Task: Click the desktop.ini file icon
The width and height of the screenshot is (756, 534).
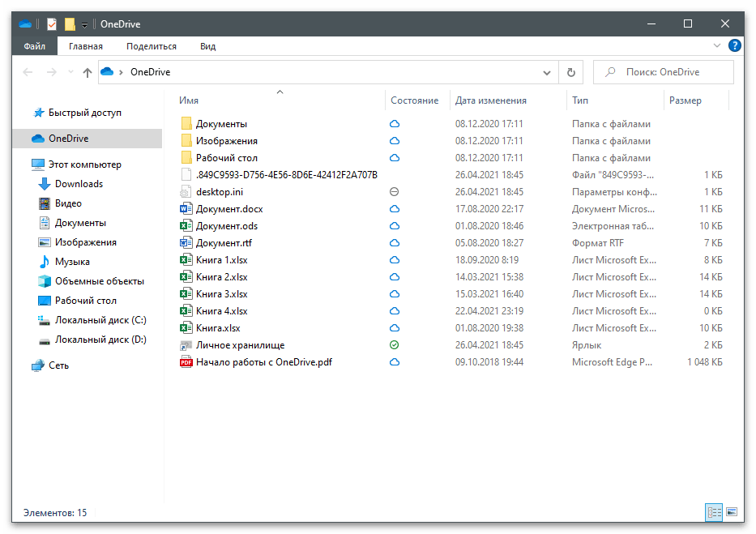Action: (186, 192)
